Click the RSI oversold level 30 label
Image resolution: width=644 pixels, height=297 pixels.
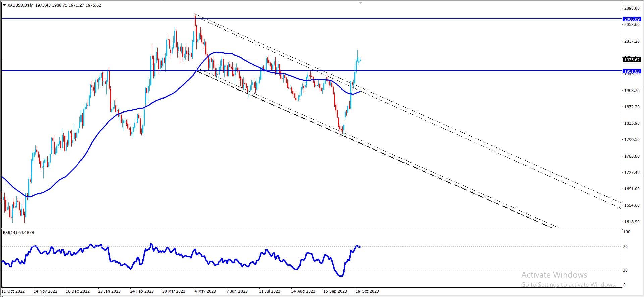pyautogui.click(x=625, y=270)
